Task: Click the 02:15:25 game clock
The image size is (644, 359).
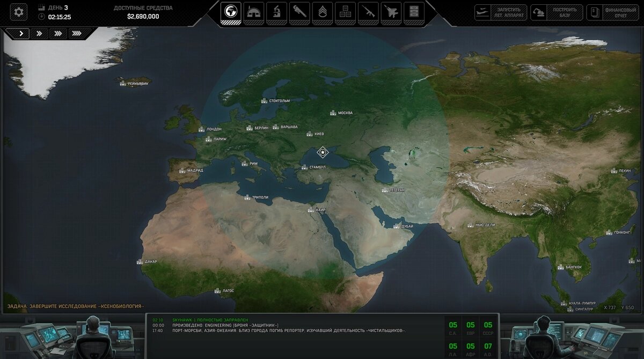Action: pyautogui.click(x=59, y=17)
